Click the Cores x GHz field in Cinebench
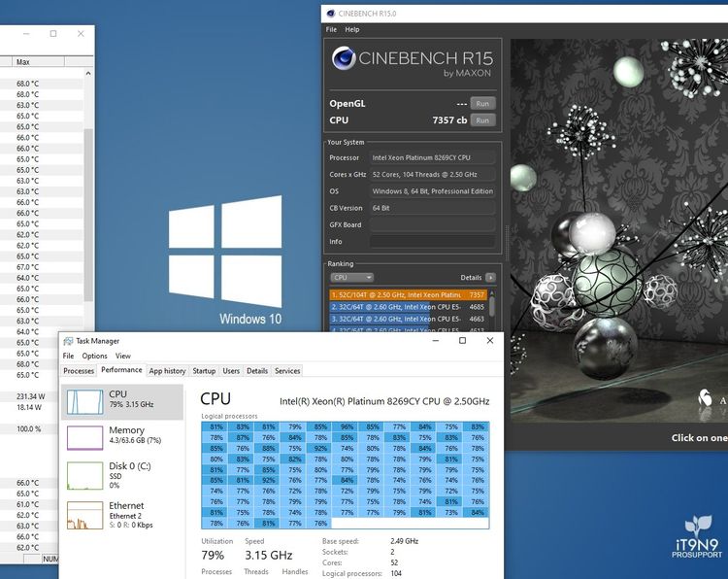The height and width of the screenshot is (579, 728). click(x=432, y=175)
